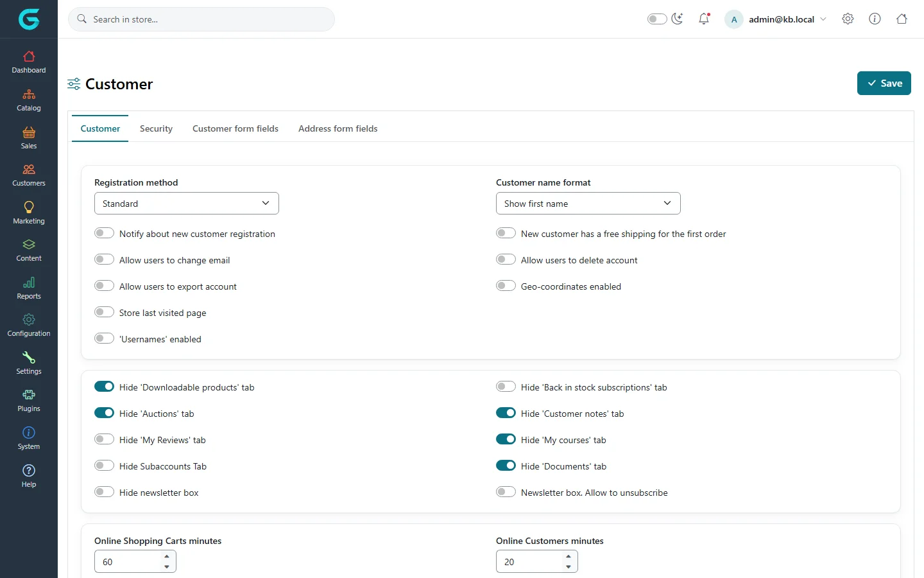Turn off Hide 'My courses' tab
The height and width of the screenshot is (578, 924).
pyautogui.click(x=506, y=439)
